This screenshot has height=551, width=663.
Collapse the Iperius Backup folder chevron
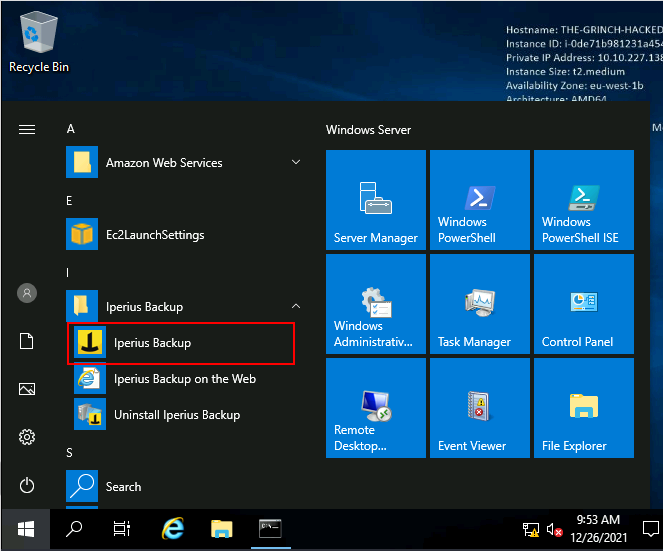coord(296,306)
